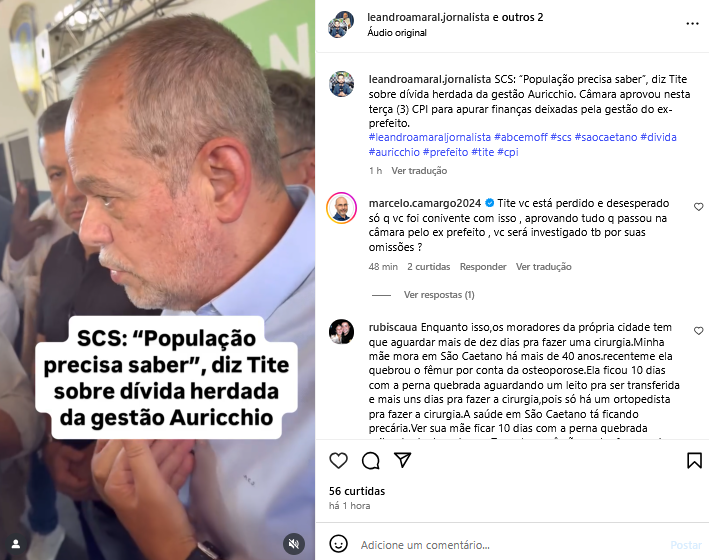Screen dimensions: 709x560
Task: Open emoji picker smiley icon
Action: tap(338, 544)
